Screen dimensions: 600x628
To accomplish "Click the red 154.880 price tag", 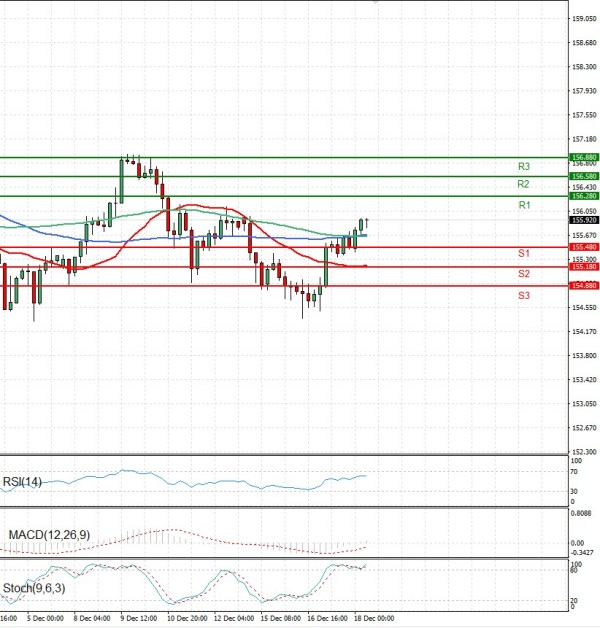I will [583, 286].
